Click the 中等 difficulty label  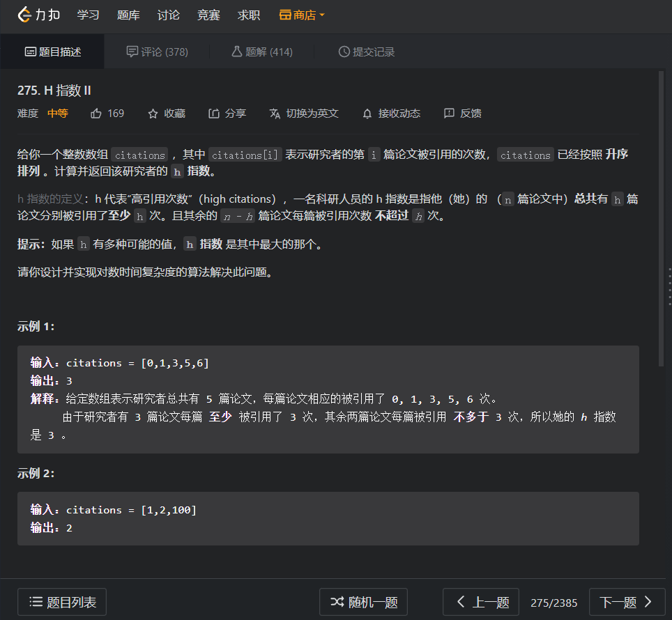pos(58,114)
